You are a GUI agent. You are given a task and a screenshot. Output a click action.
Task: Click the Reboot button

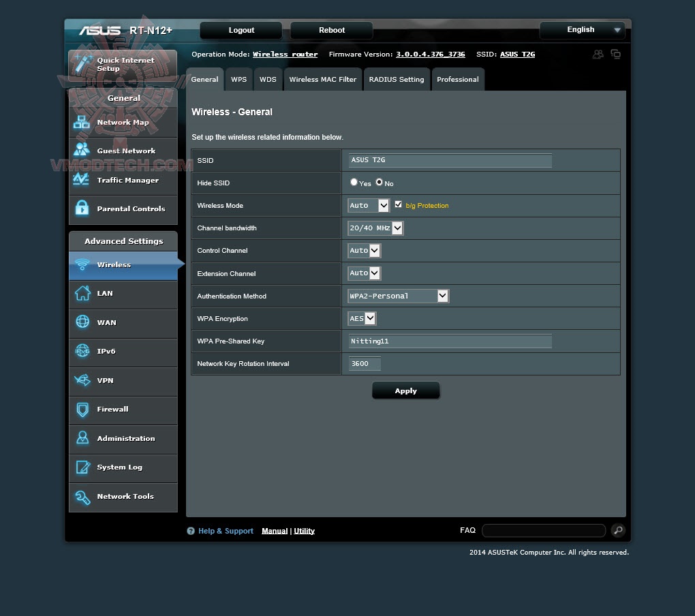[332, 30]
